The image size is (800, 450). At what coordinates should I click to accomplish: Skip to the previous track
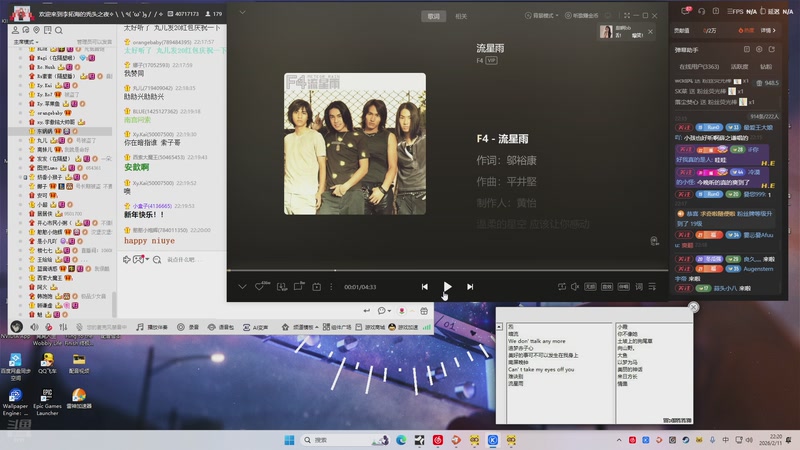click(424, 287)
